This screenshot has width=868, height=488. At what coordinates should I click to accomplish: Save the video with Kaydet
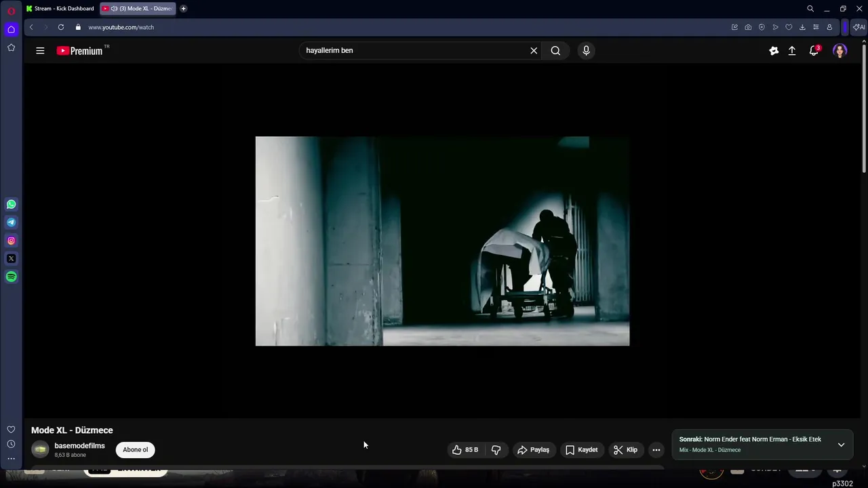click(x=582, y=449)
